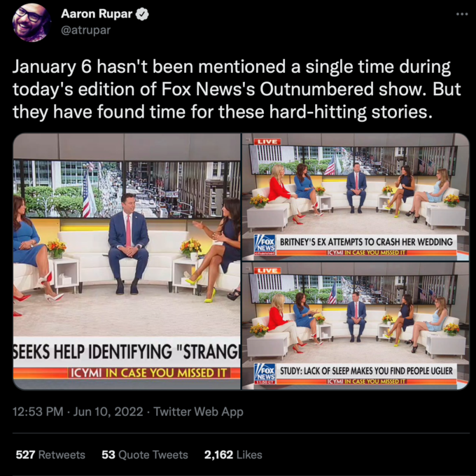The width and height of the screenshot is (476, 476).
Task: View the 53 Quote Tweets list
Action: (x=145, y=455)
